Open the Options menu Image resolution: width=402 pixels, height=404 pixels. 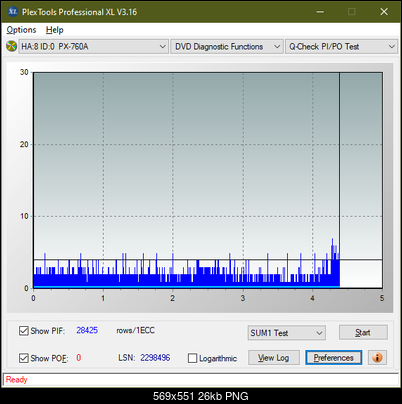(21, 30)
